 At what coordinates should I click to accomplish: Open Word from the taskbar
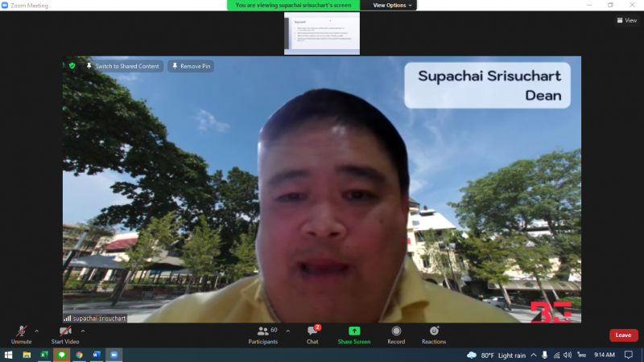[97, 355]
